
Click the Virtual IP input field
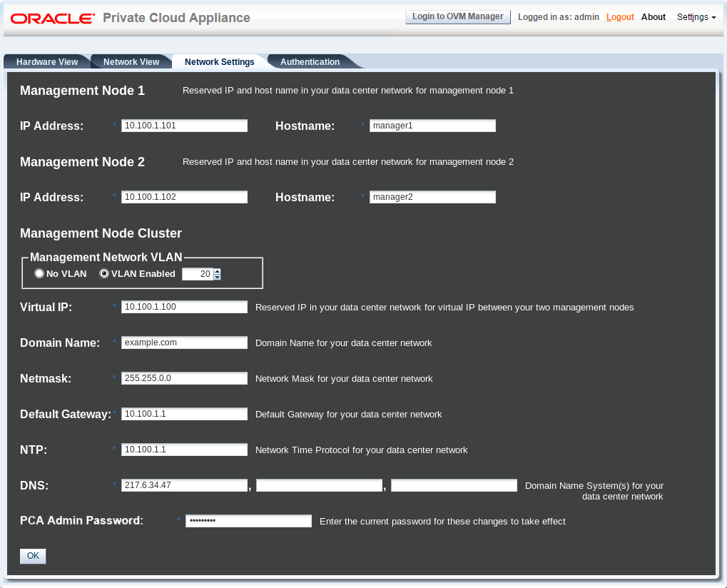(x=183, y=306)
